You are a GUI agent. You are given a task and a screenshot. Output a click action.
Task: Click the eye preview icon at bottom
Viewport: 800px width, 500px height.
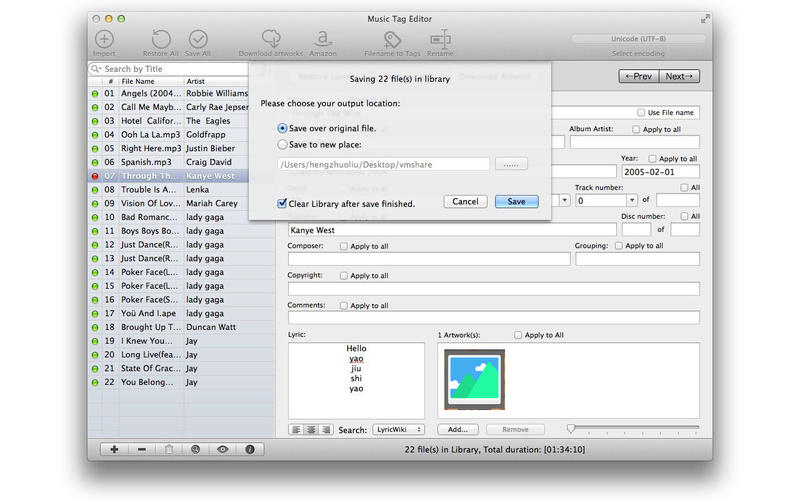[x=222, y=449]
